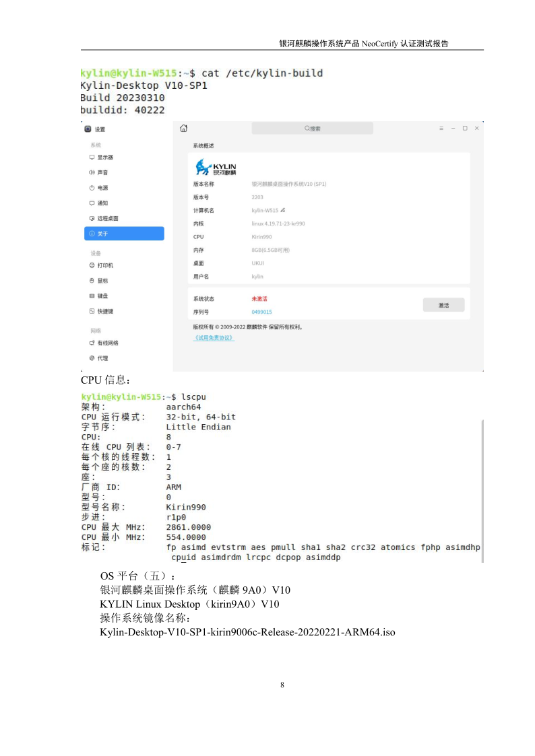Click the serial number 0499015 link
Viewport: 535px width, 756px height.
[x=261, y=312]
